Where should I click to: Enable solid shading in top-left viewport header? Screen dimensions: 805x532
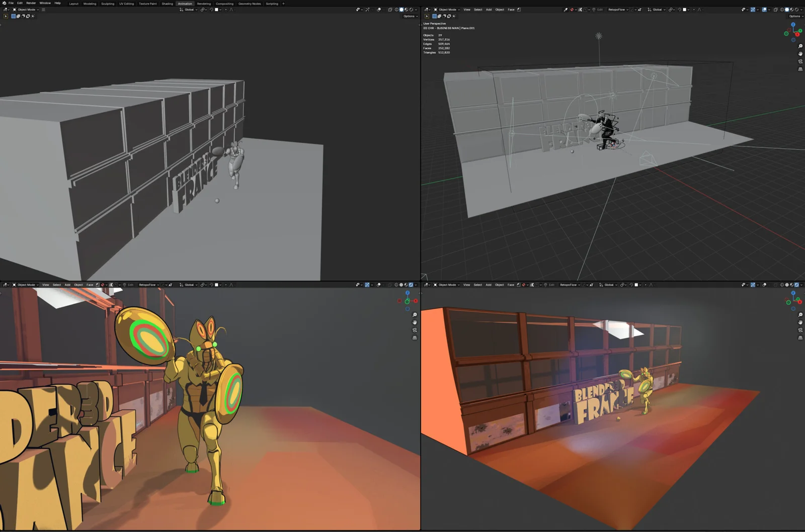tap(401, 10)
